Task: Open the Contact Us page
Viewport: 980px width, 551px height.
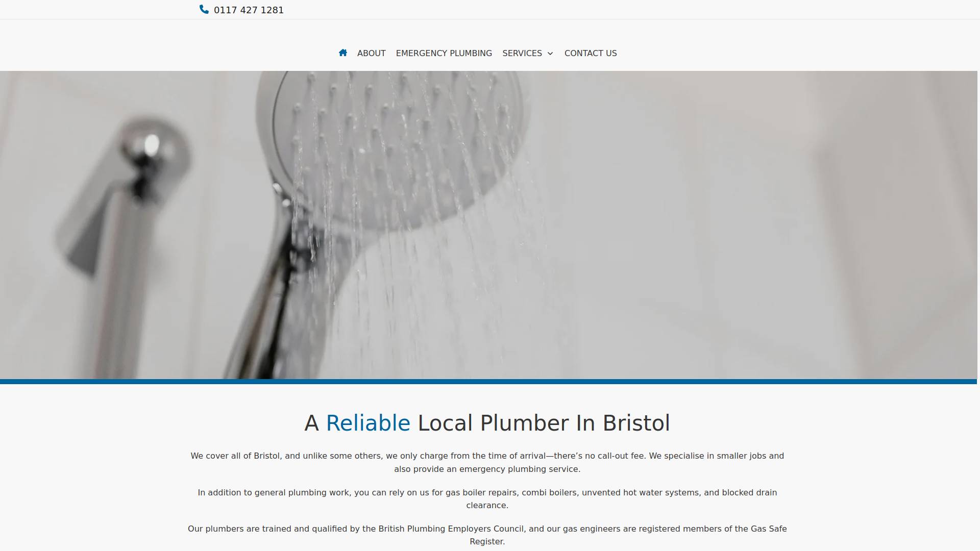Action: (x=591, y=53)
